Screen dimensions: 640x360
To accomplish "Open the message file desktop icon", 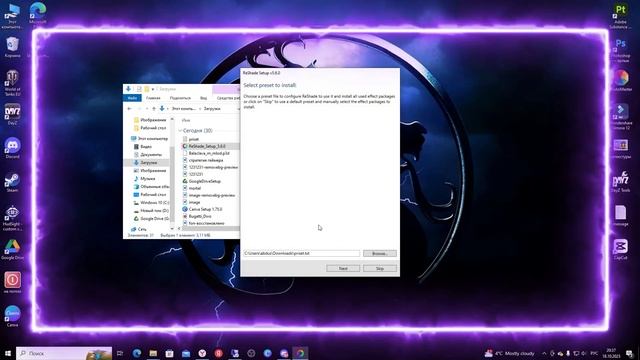I will coord(620,216).
